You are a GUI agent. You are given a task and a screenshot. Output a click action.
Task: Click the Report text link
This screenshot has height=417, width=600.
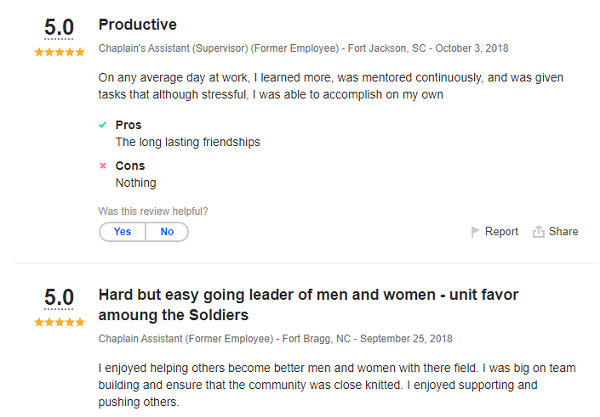click(x=501, y=232)
